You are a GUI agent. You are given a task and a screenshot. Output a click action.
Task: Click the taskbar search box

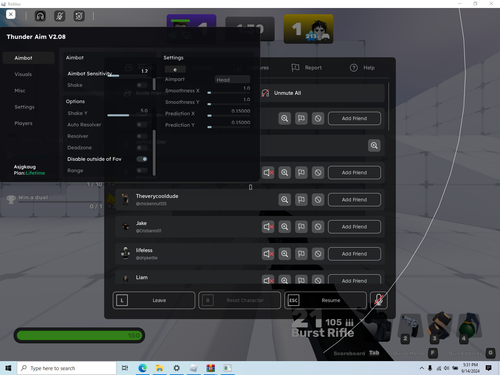coord(67,368)
